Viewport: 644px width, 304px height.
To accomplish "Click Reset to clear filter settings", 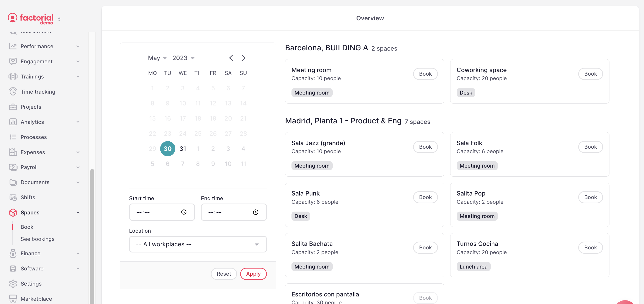I will point(224,274).
